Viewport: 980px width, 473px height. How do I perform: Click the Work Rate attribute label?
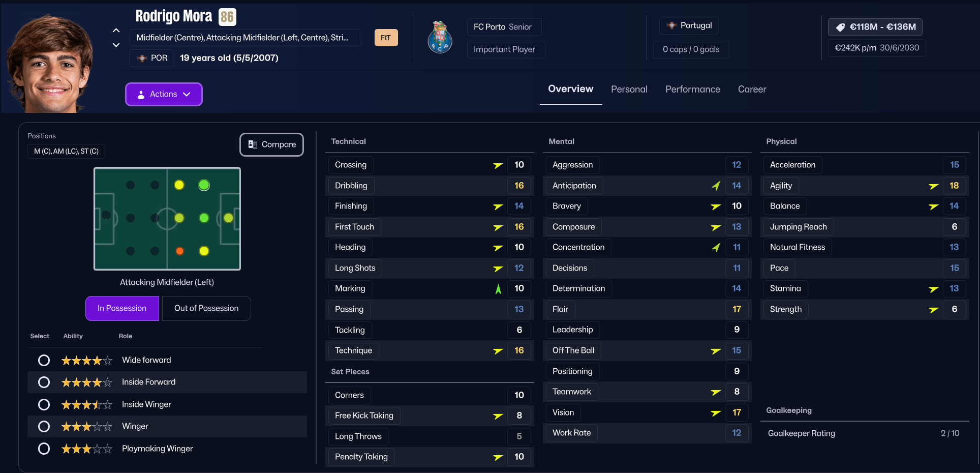point(572,433)
